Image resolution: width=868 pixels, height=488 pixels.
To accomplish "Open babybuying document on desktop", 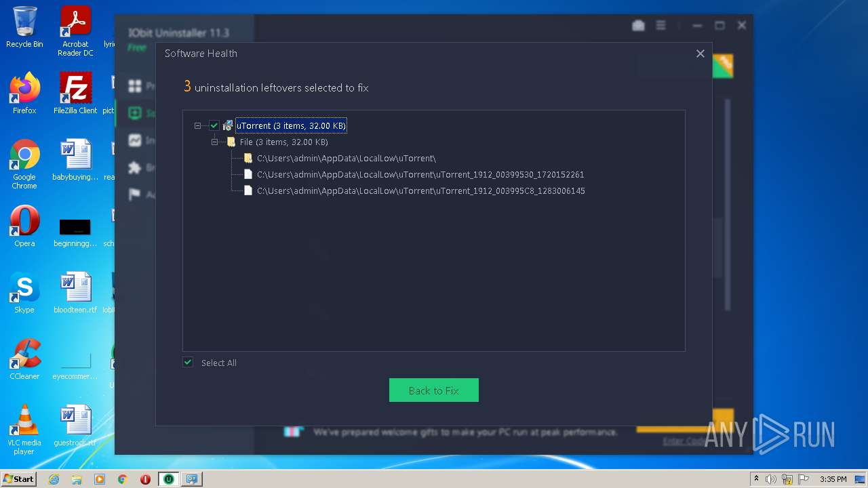I will click(75, 160).
